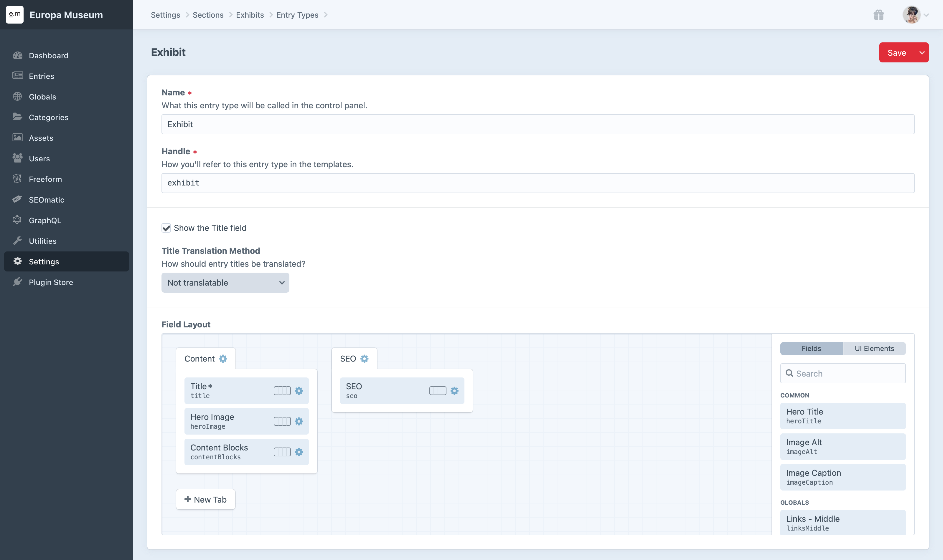Open settings gear for the Content tab
The image size is (943, 560).
(x=223, y=359)
